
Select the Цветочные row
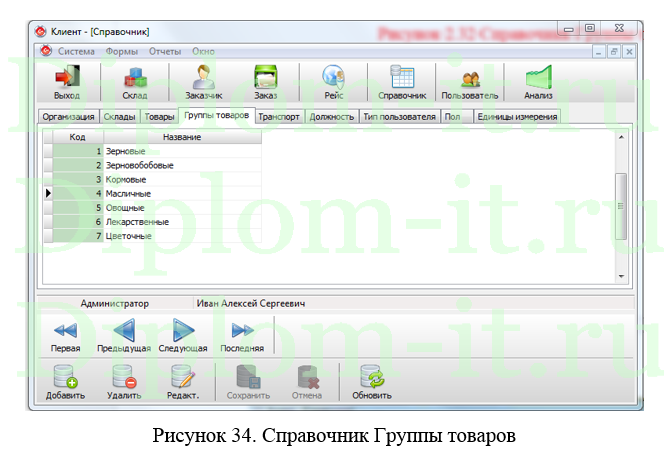point(152,236)
